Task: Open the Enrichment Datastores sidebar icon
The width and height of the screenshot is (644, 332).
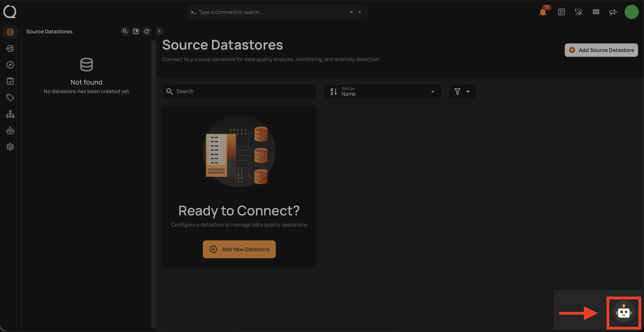Action: tap(10, 48)
